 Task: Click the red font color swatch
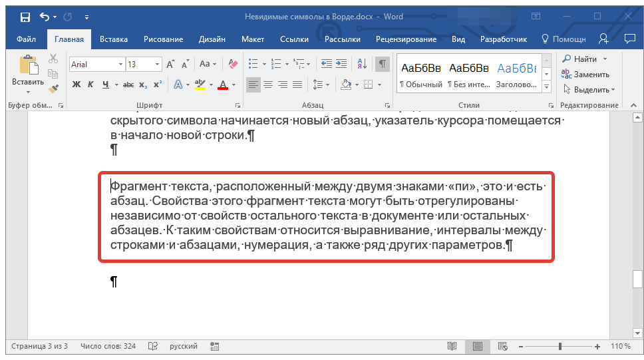[222, 85]
